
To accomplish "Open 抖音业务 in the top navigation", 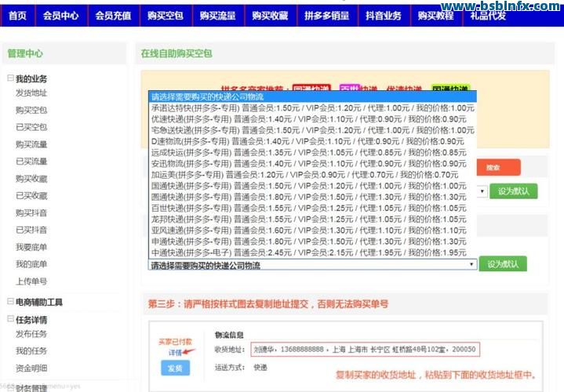I will coord(384,15).
